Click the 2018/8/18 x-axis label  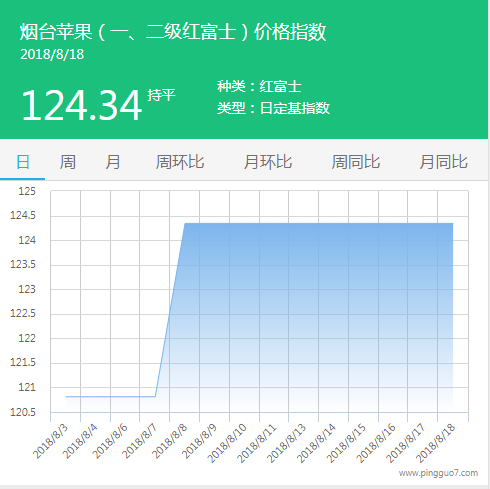436,443
